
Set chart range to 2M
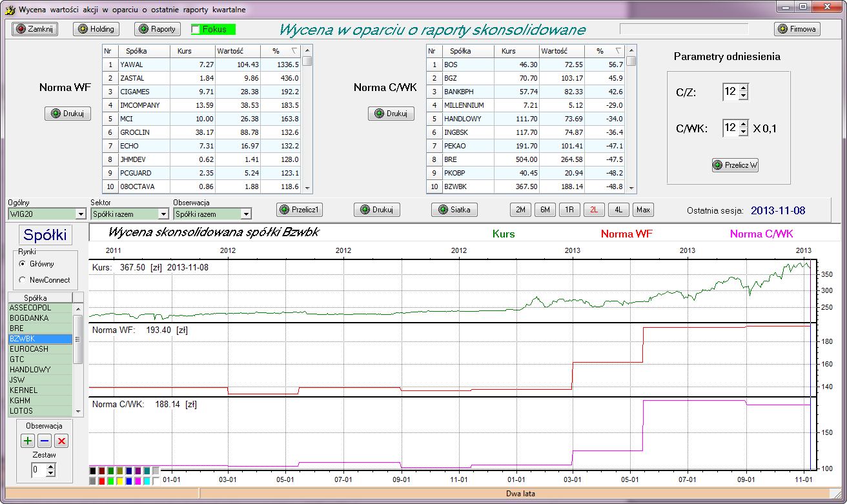(520, 210)
